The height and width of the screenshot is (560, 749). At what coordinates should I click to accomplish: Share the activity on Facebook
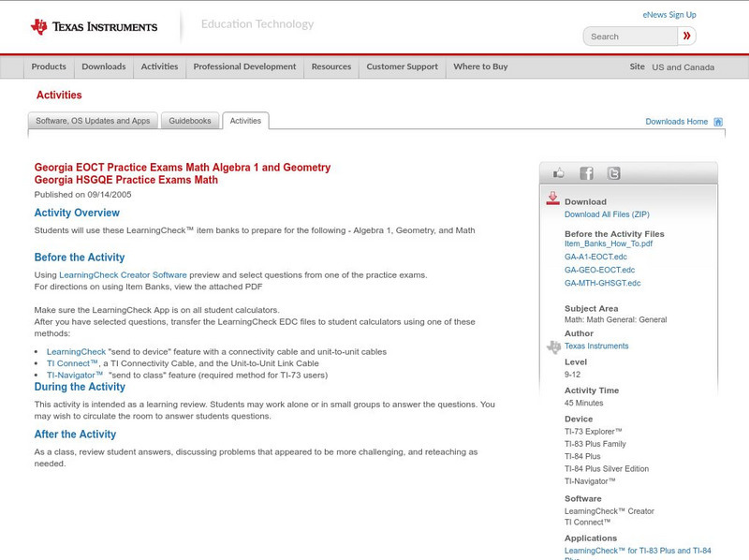click(585, 172)
